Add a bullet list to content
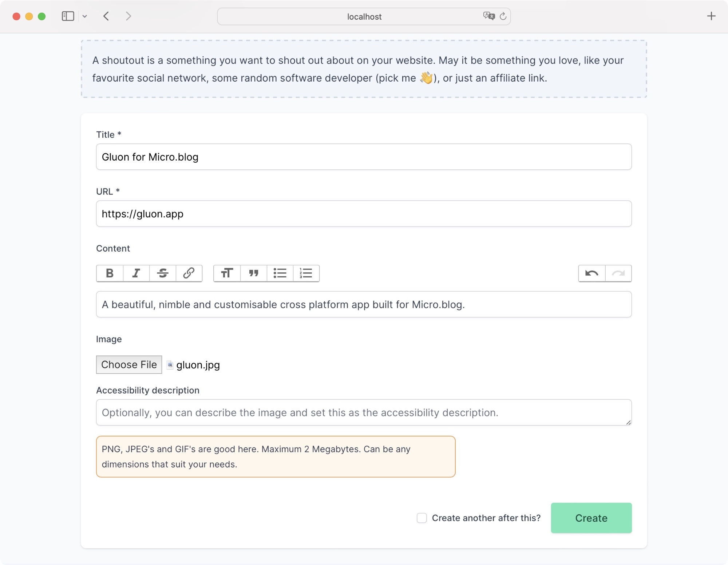Viewport: 728px width, 565px height. click(x=280, y=273)
